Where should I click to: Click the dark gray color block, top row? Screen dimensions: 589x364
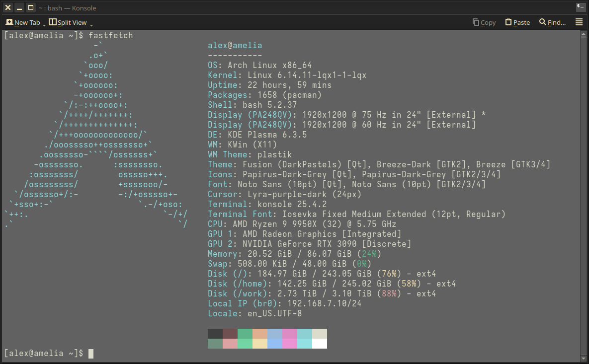215,334
